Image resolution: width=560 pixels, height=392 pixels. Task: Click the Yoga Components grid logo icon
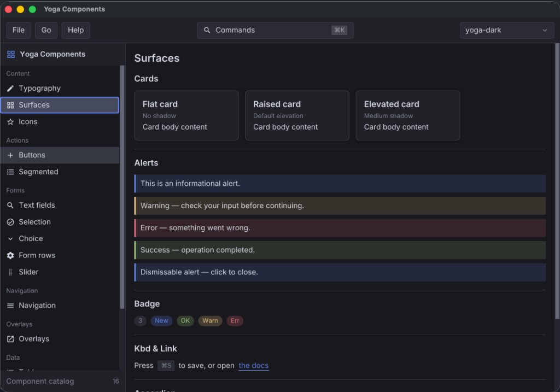click(x=11, y=54)
